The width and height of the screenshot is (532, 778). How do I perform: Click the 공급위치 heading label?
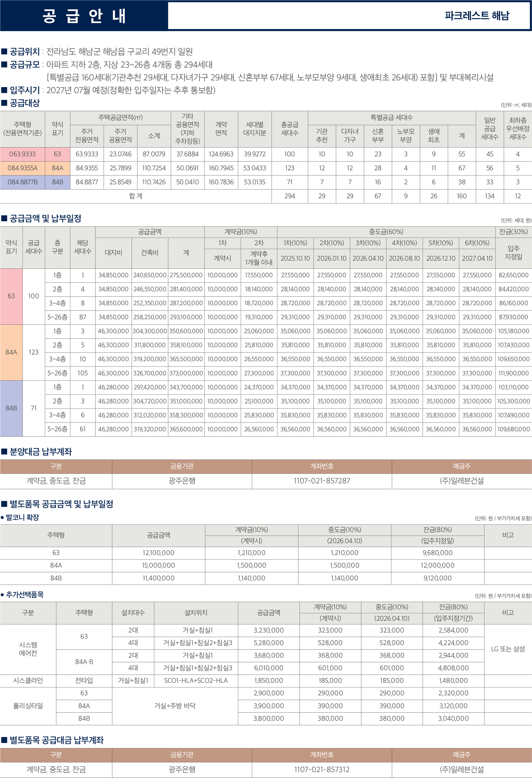pos(24,51)
